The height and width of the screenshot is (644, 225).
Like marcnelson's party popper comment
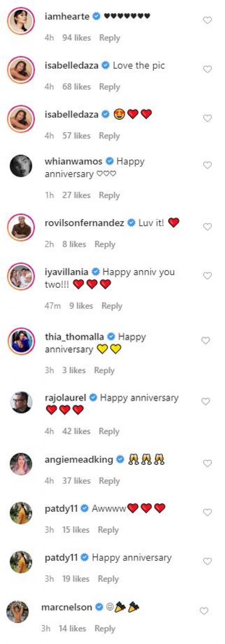pos(204,611)
